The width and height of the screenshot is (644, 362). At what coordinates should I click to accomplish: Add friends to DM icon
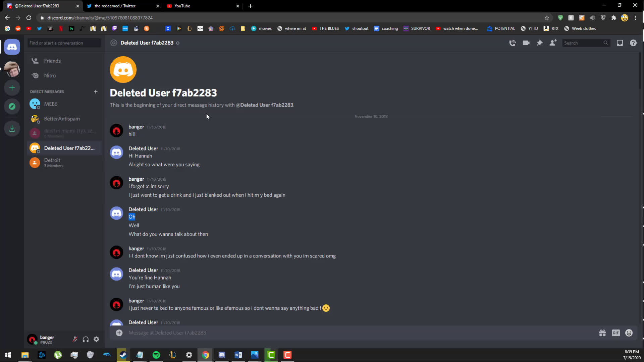(x=553, y=43)
